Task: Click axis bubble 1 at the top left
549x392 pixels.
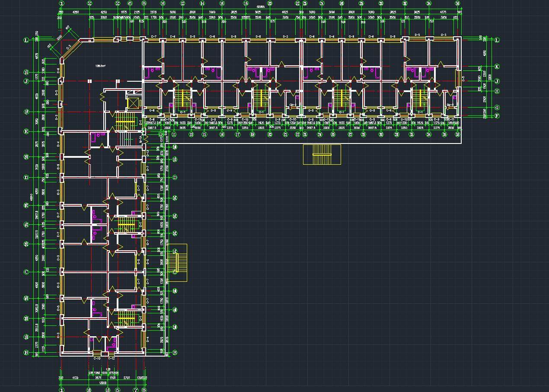Action: (x=61, y=3)
